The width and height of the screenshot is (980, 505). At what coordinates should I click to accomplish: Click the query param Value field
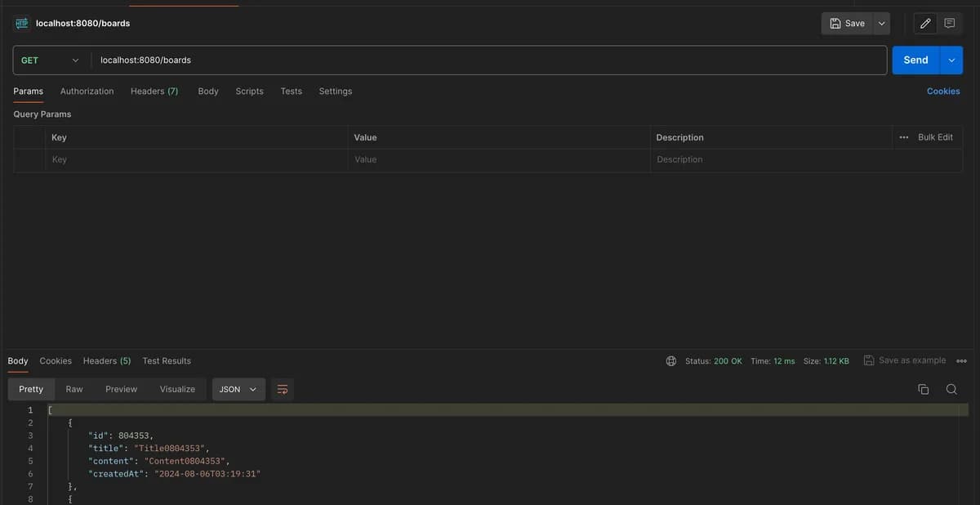[x=499, y=160]
